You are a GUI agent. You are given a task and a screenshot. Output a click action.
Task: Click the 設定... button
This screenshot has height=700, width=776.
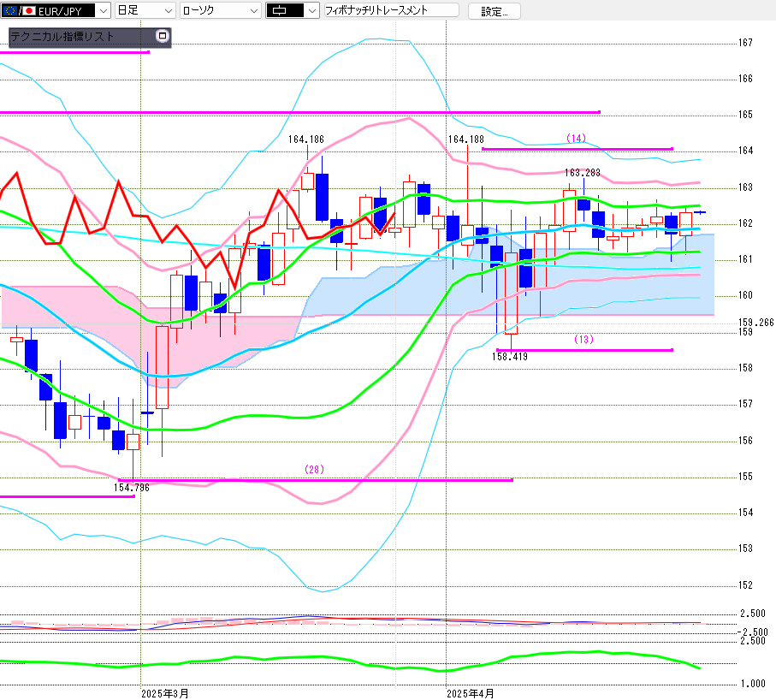(x=494, y=11)
